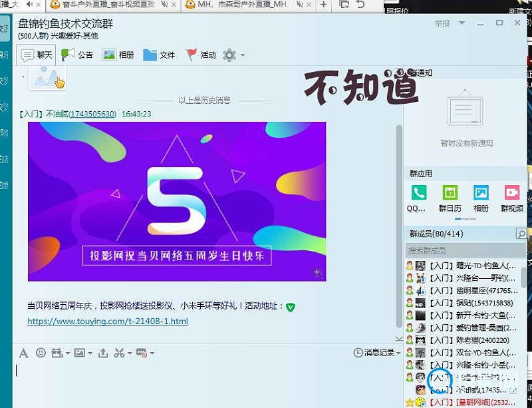
Task: Open the 文件 files tab
Action: (x=159, y=55)
